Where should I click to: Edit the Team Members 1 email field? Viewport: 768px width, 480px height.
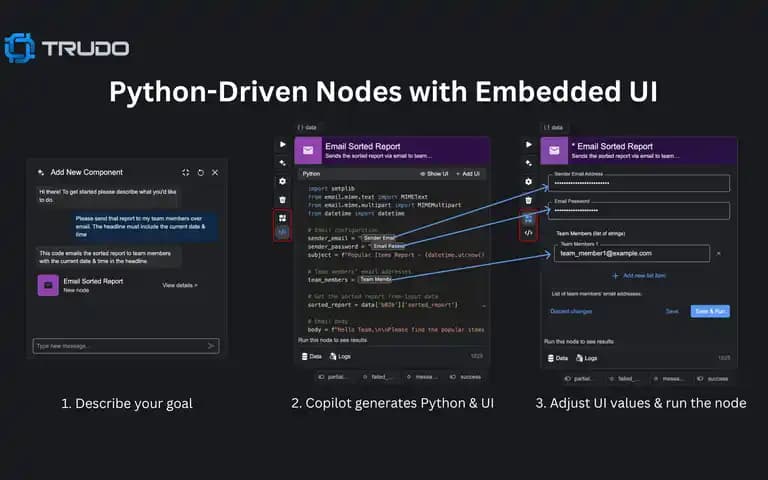click(632, 253)
